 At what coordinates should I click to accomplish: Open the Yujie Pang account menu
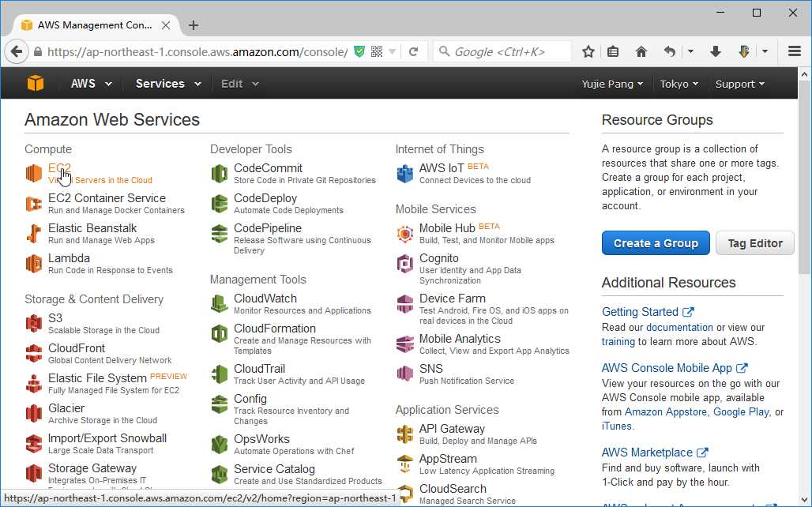pos(612,84)
